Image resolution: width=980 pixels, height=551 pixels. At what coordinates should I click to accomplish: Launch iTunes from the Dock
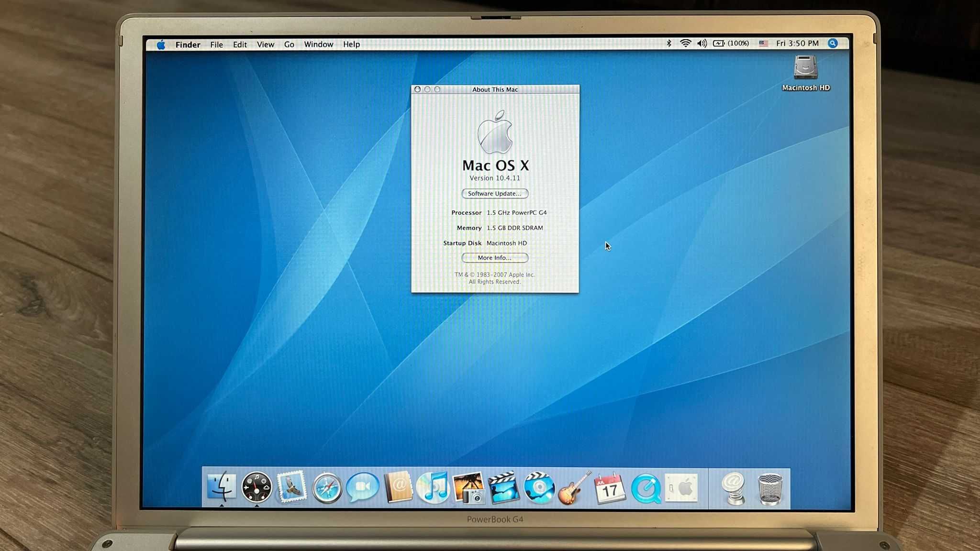(x=433, y=487)
